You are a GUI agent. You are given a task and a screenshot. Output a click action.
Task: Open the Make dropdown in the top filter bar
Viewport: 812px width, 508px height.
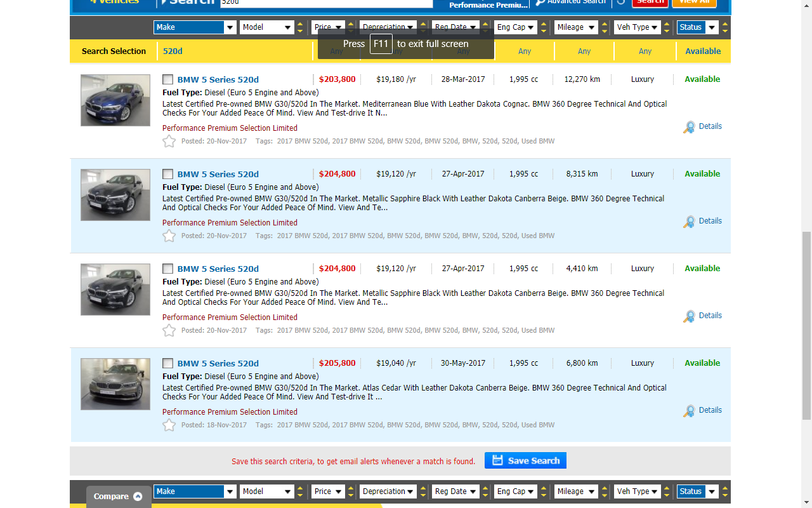tap(195, 27)
